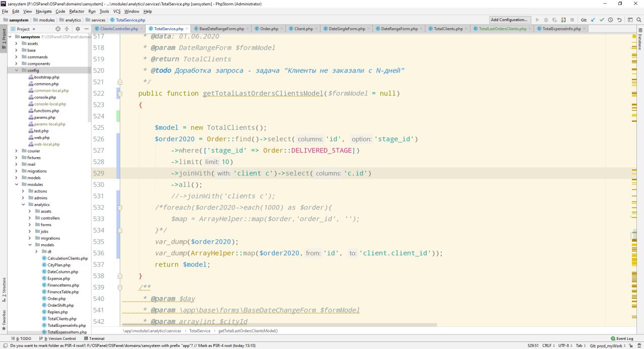
Task: Open the VCS menu
Action: [117, 11]
